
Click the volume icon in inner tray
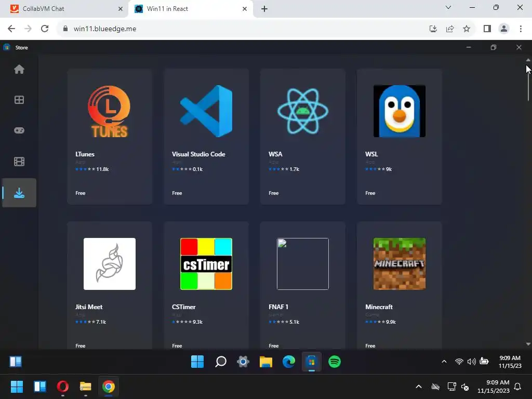[471, 362]
